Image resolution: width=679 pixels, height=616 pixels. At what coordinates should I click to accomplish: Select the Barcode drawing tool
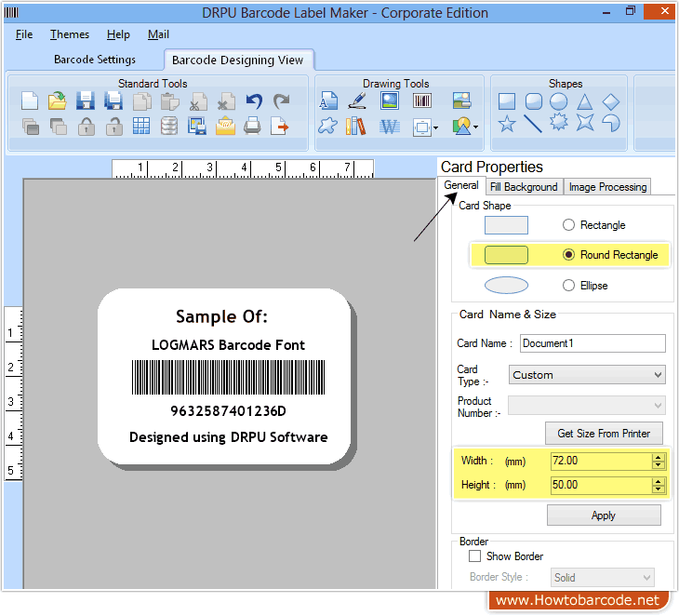(422, 101)
